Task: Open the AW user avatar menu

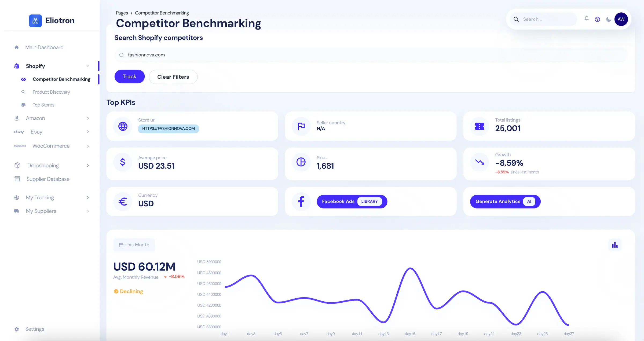Action: coord(621,19)
